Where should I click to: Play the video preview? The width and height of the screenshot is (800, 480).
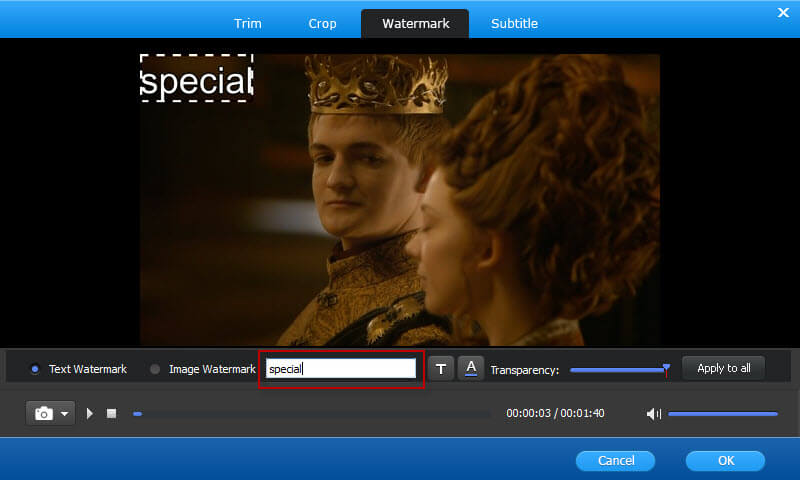[x=90, y=413]
